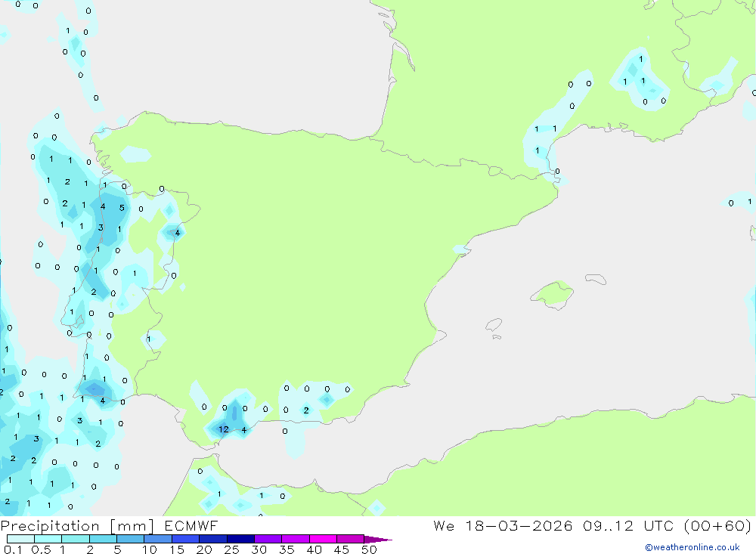Select the 25–30 mm navy legend swatch
756x554 pixels.
pos(240,540)
